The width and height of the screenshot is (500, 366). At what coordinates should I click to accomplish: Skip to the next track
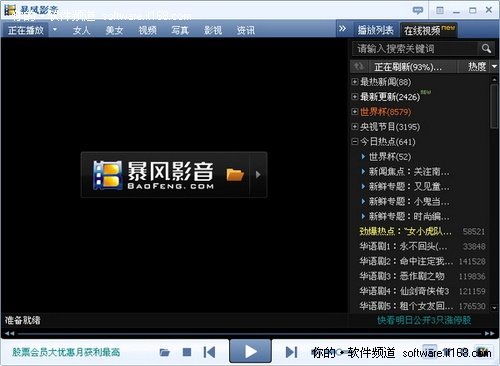click(x=291, y=352)
